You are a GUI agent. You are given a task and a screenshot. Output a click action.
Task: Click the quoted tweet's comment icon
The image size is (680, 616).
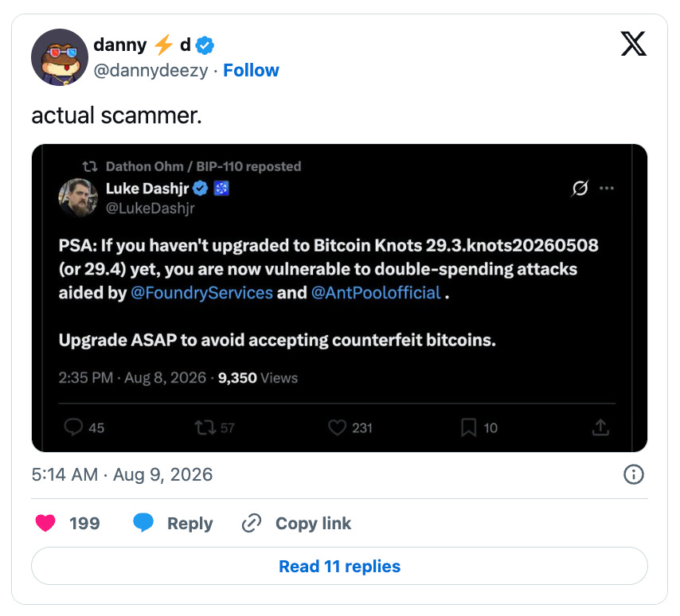click(73, 427)
